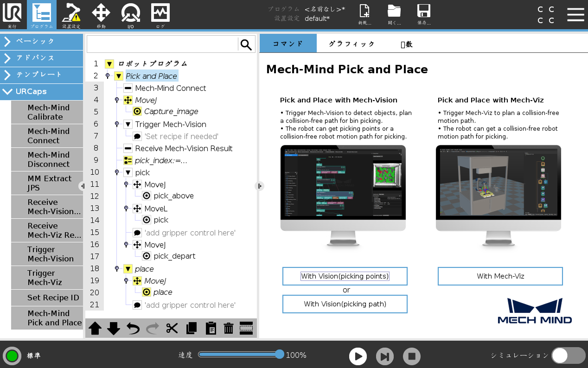Save the current program

coord(424,15)
